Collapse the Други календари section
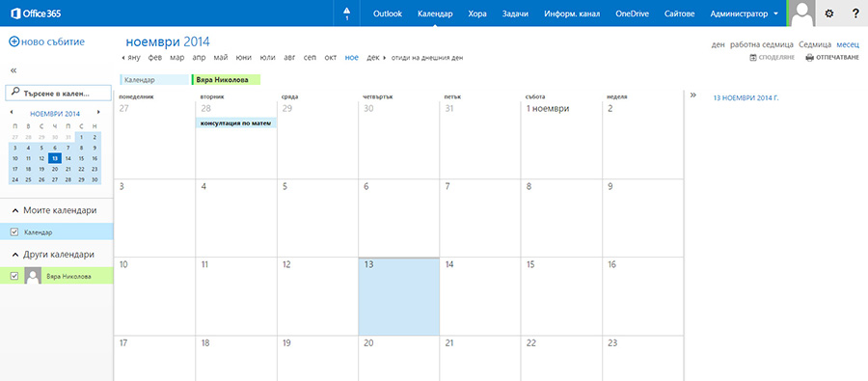Viewport: 868px width, 381px height. point(14,255)
